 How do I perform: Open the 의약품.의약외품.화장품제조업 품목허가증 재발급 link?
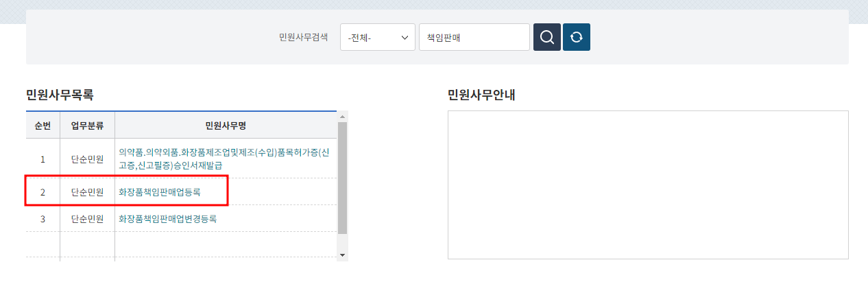coord(224,158)
